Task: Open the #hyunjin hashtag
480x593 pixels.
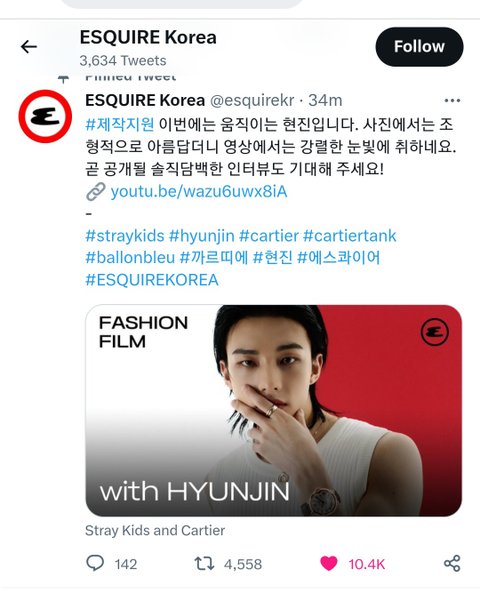Action: [x=202, y=236]
